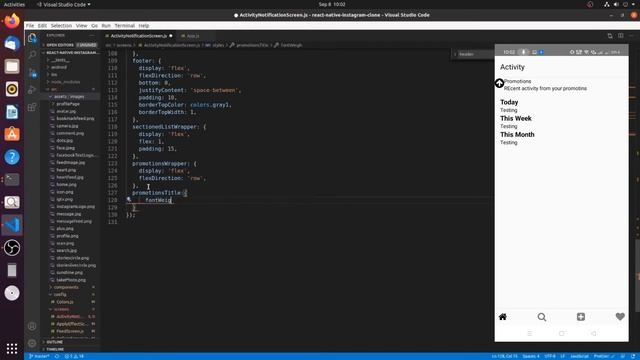Open heart.png in the explorer

tap(66, 170)
